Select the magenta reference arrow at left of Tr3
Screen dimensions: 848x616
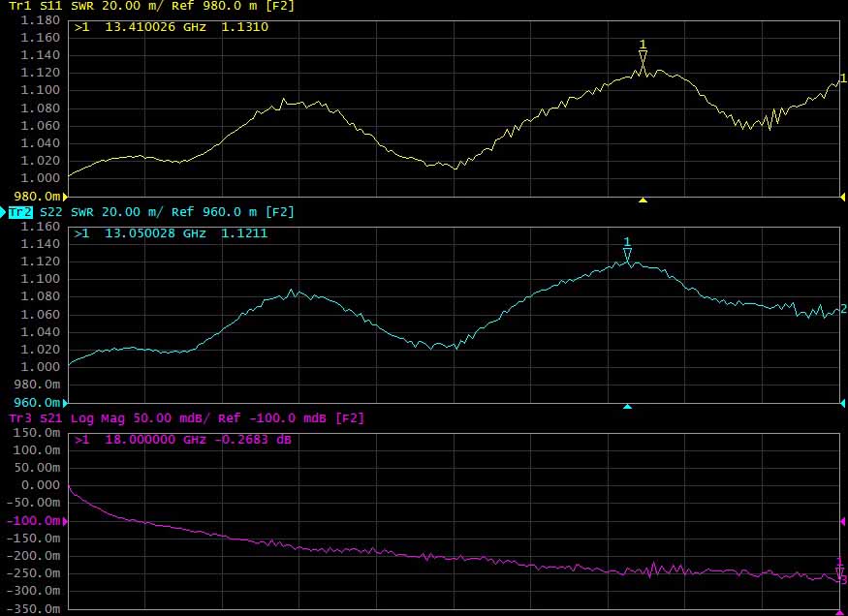66,521
